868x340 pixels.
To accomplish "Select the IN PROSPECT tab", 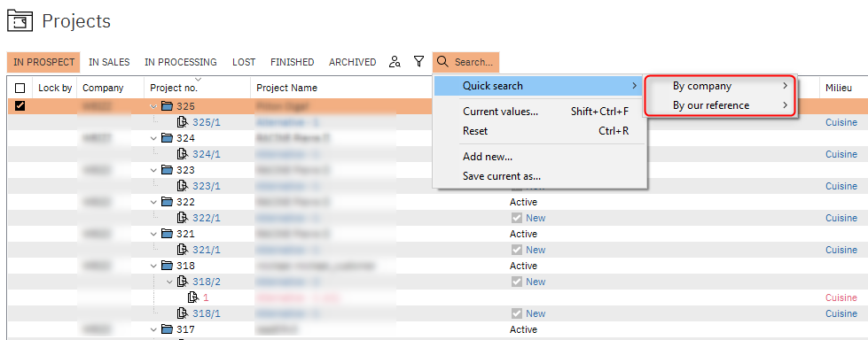I will coord(43,62).
